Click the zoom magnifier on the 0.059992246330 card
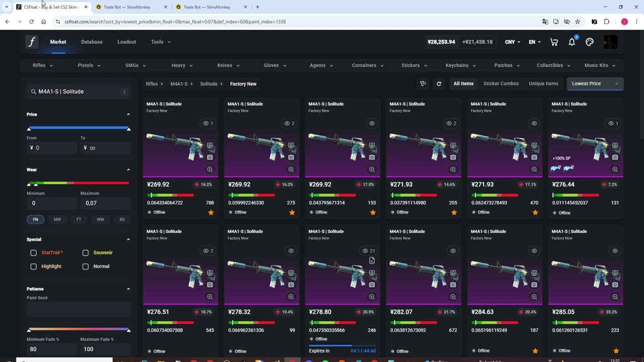 point(291,169)
